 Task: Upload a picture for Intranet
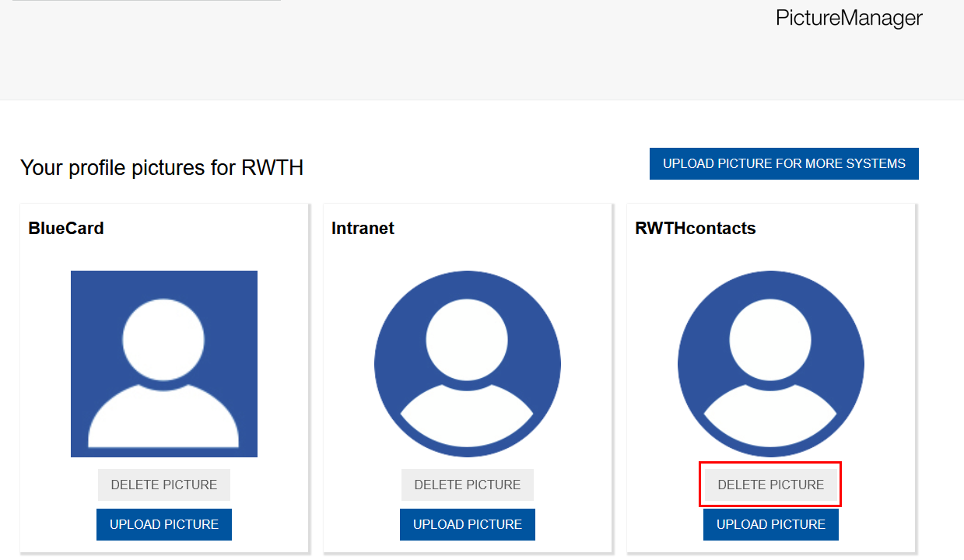click(x=467, y=524)
